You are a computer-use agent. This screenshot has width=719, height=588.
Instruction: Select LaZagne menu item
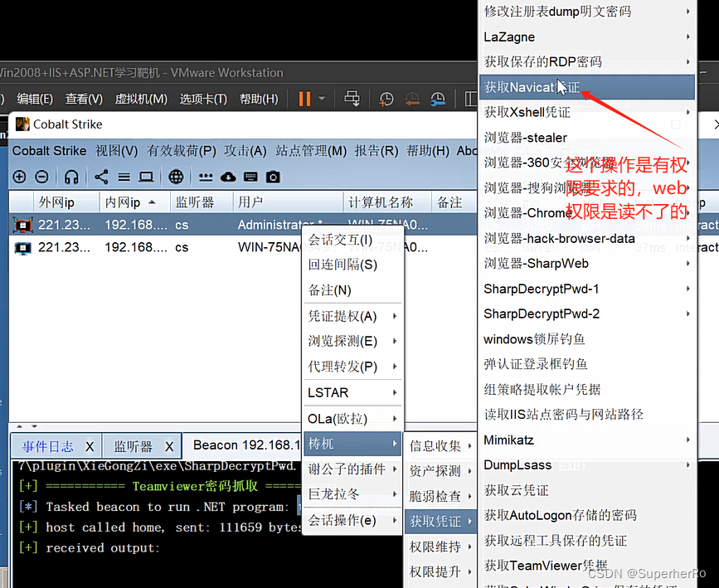[x=587, y=36]
